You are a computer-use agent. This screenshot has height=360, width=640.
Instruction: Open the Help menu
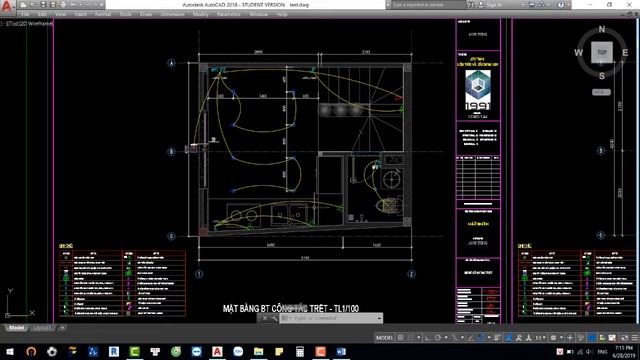click(x=282, y=14)
